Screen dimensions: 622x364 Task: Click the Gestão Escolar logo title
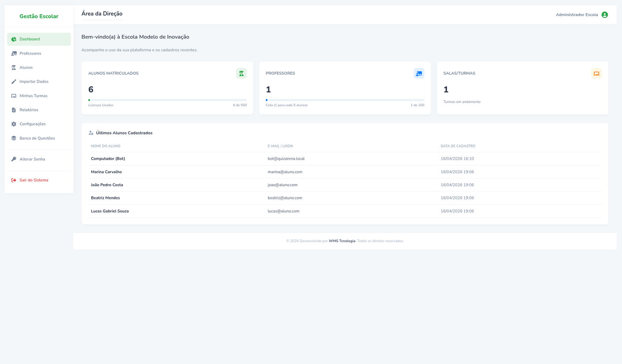(39, 16)
